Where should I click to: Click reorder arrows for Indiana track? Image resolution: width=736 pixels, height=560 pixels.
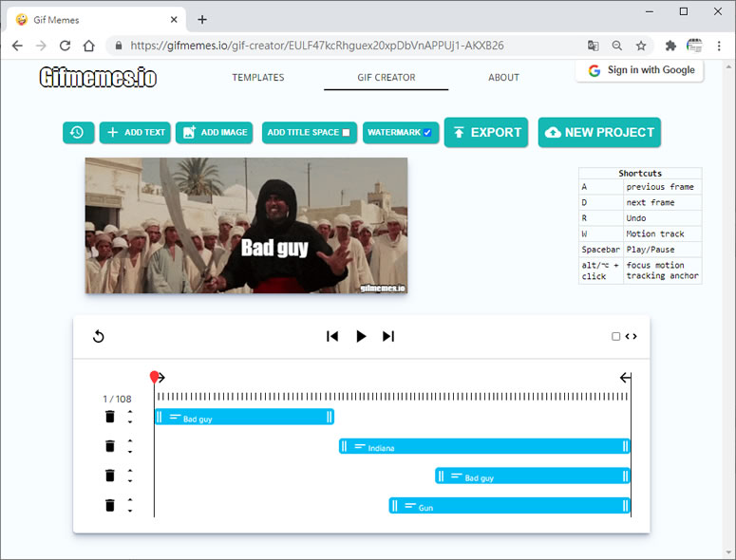point(130,446)
